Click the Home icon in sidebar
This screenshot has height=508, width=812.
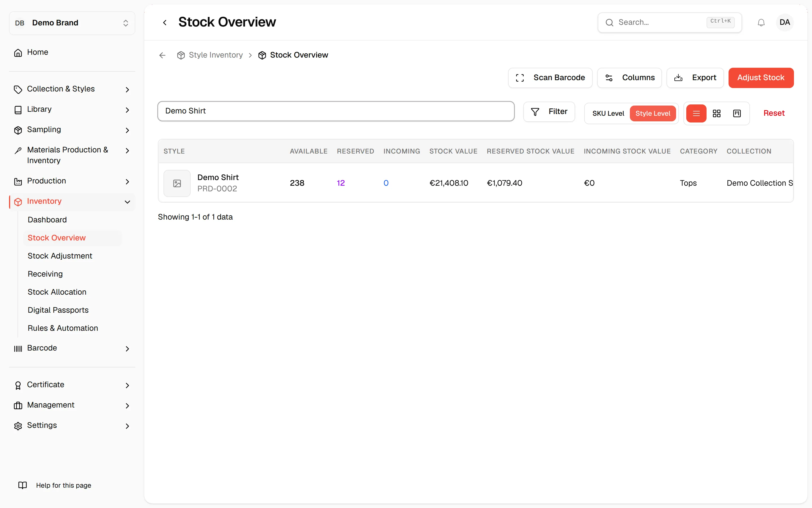[x=18, y=53]
